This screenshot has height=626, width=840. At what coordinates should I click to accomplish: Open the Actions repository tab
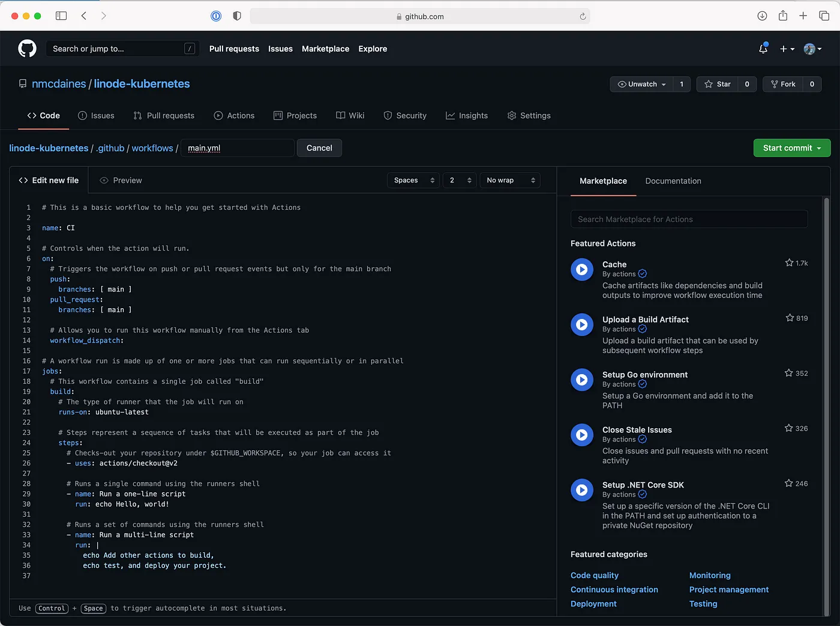coord(234,116)
